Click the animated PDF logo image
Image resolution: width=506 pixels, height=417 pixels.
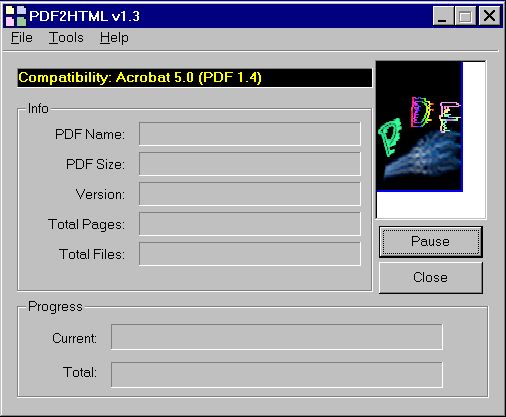pyautogui.click(x=431, y=140)
